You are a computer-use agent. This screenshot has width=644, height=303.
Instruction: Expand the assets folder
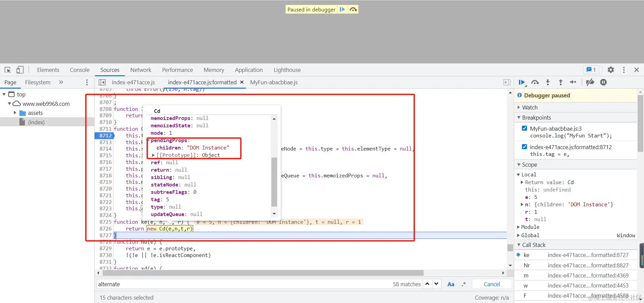point(15,113)
